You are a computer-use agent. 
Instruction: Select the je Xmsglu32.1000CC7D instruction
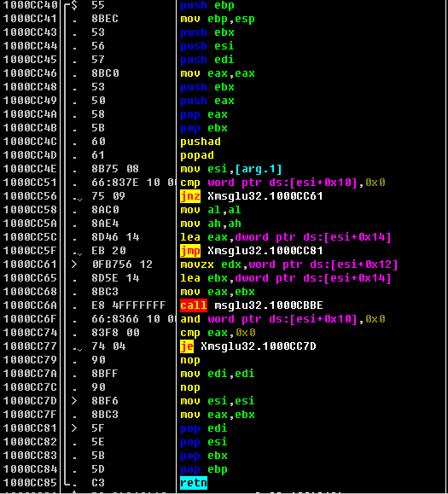click(248, 346)
